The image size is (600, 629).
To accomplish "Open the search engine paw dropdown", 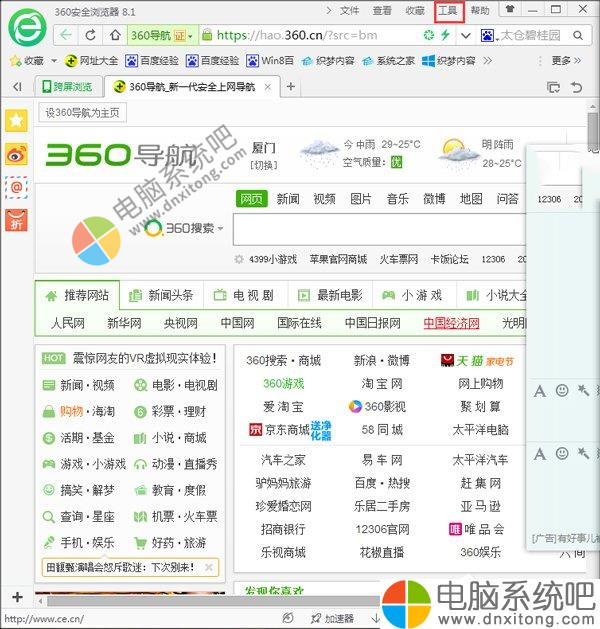I will 490,36.
